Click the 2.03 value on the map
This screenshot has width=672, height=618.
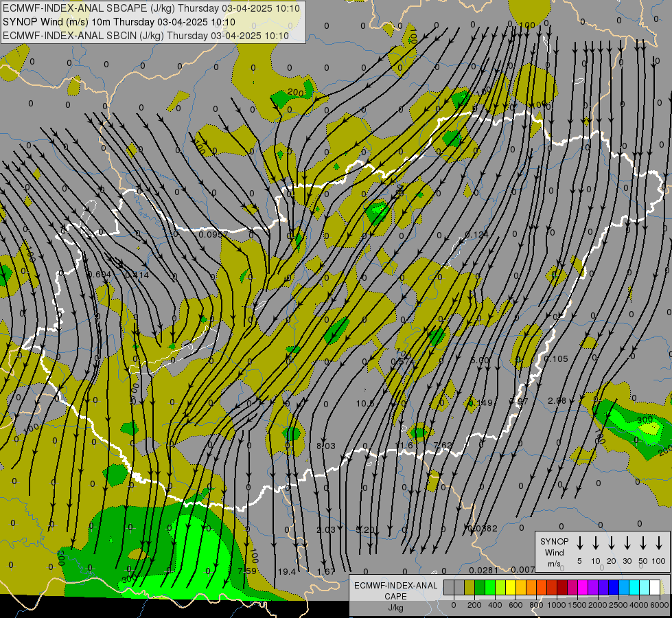(326, 529)
